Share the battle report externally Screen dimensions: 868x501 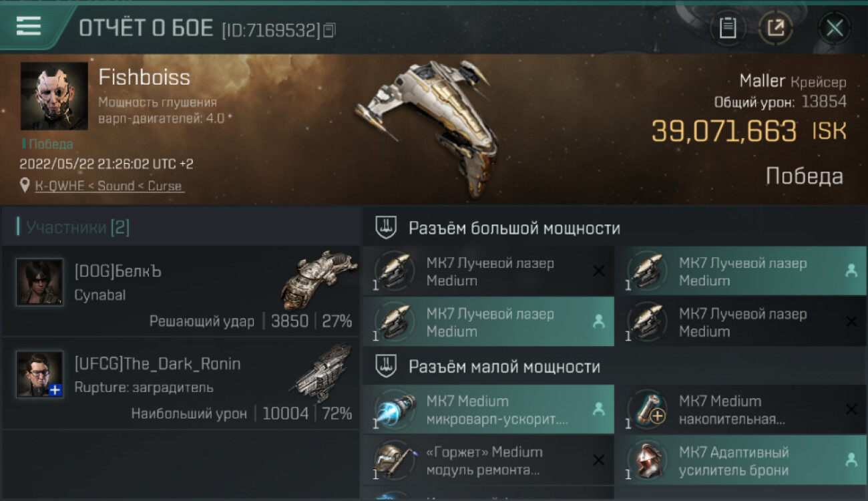click(776, 28)
